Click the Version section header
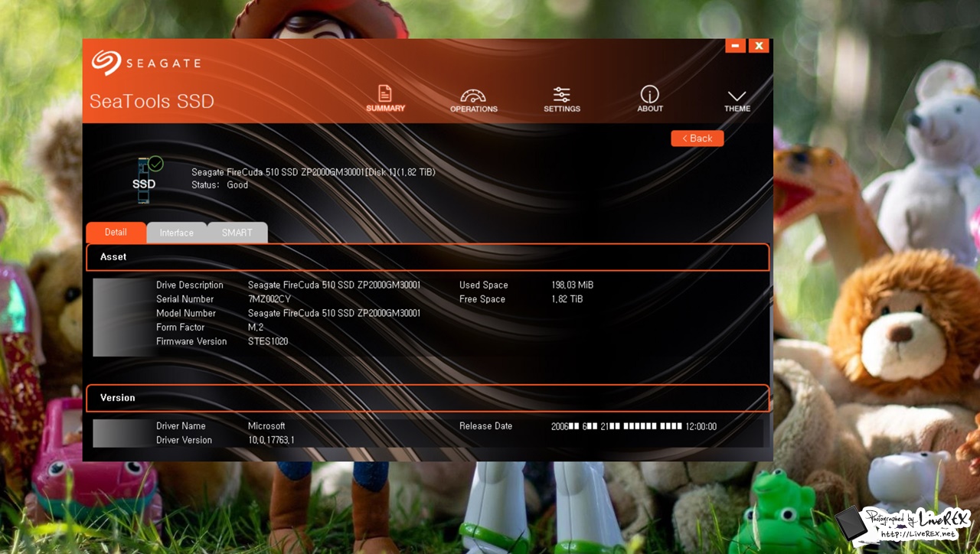Image resolution: width=980 pixels, height=554 pixels. click(x=427, y=398)
